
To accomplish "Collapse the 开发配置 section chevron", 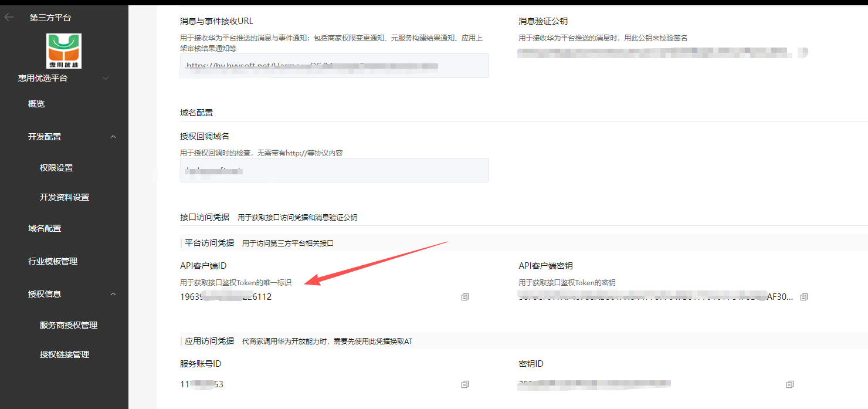I will (x=113, y=137).
